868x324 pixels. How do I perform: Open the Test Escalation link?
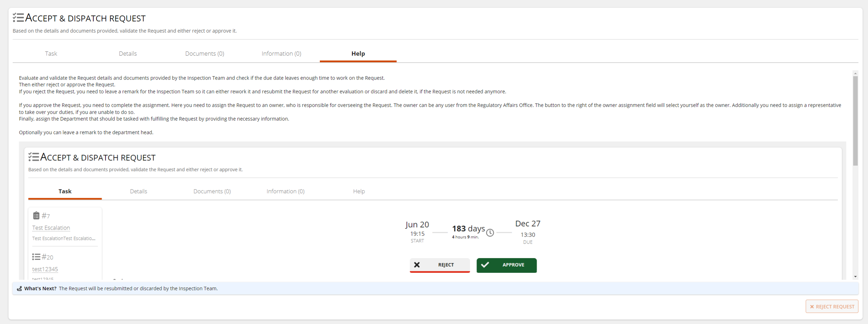(x=51, y=228)
